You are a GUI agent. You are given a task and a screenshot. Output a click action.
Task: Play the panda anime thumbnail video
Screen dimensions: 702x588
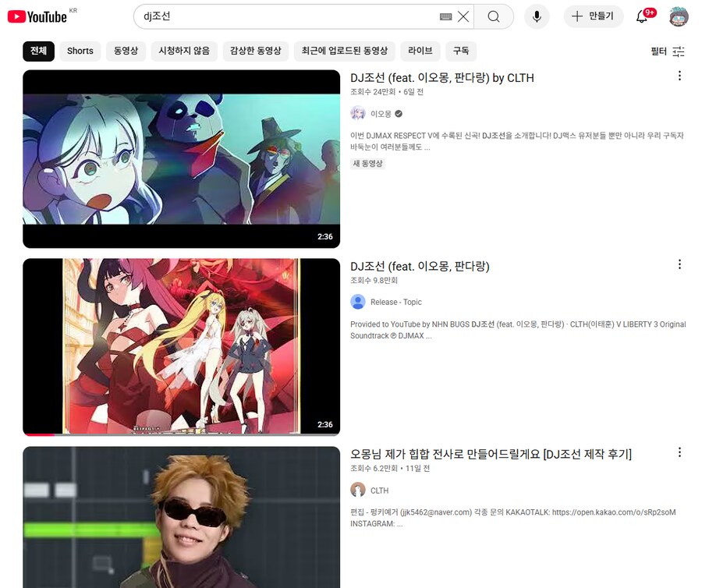[x=181, y=159]
